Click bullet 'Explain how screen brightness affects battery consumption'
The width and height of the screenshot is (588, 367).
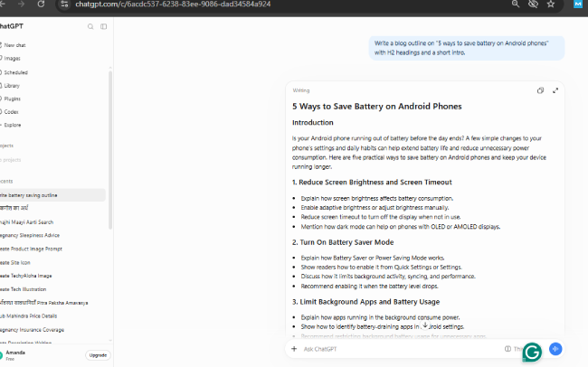click(x=377, y=198)
